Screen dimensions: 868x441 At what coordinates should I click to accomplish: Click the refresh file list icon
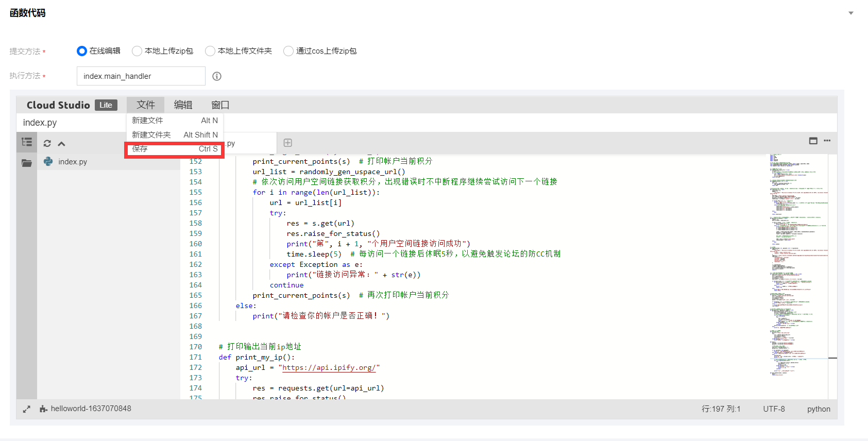pyautogui.click(x=47, y=144)
